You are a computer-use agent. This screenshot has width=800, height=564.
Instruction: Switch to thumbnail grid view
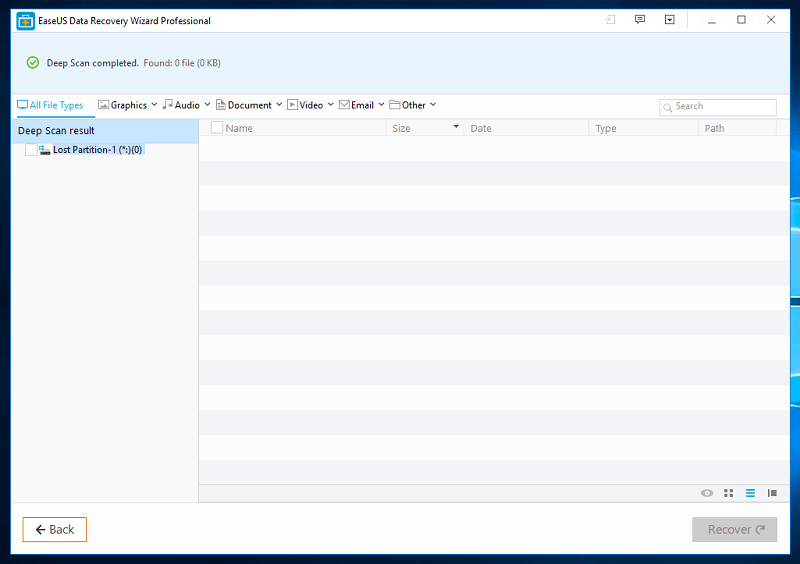click(729, 493)
